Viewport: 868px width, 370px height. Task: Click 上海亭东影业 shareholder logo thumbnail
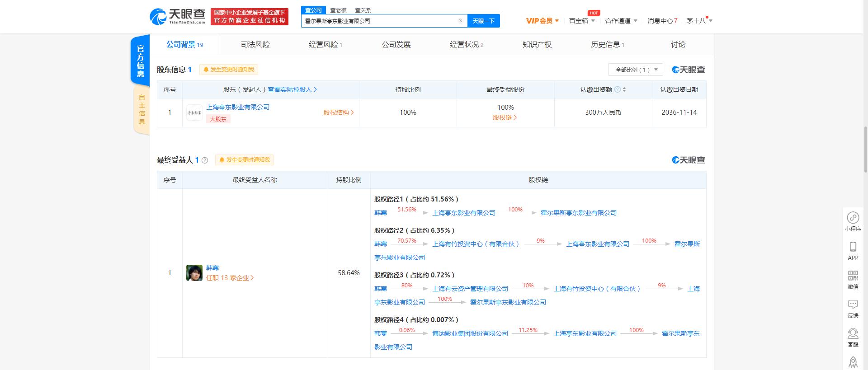coord(194,112)
